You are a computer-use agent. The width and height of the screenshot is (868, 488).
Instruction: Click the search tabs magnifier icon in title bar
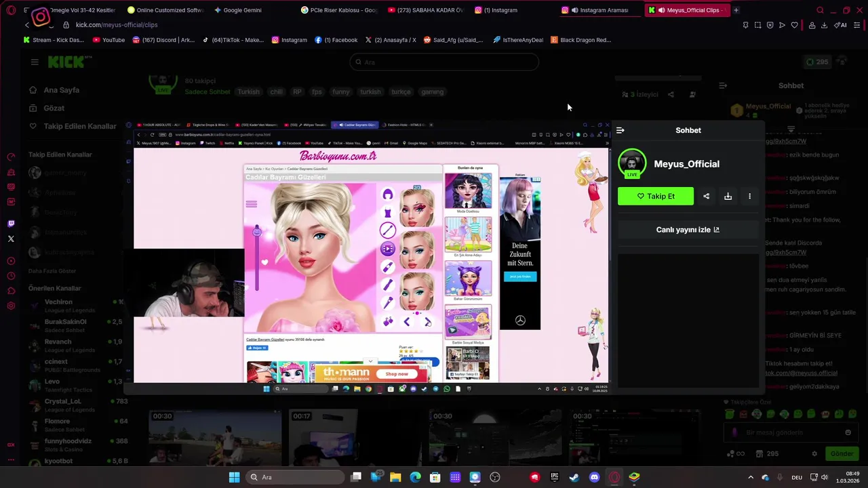(820, 10)
